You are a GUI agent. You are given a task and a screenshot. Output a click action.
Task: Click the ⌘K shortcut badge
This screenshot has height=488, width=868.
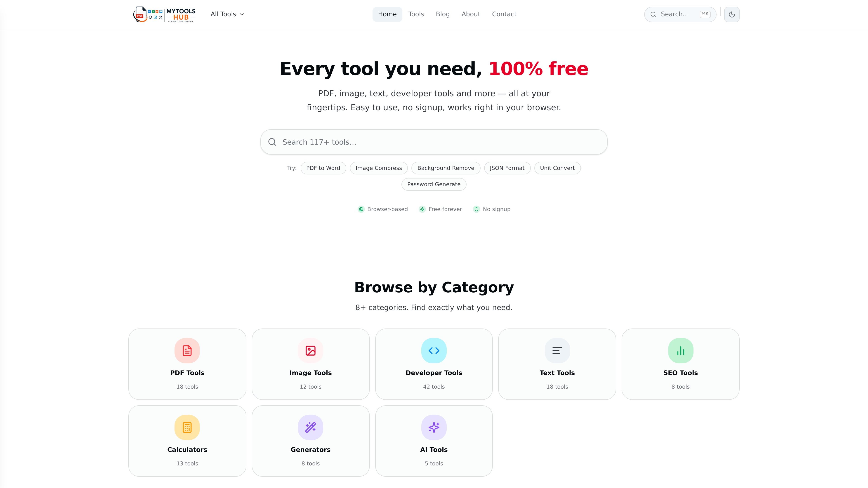705,14
